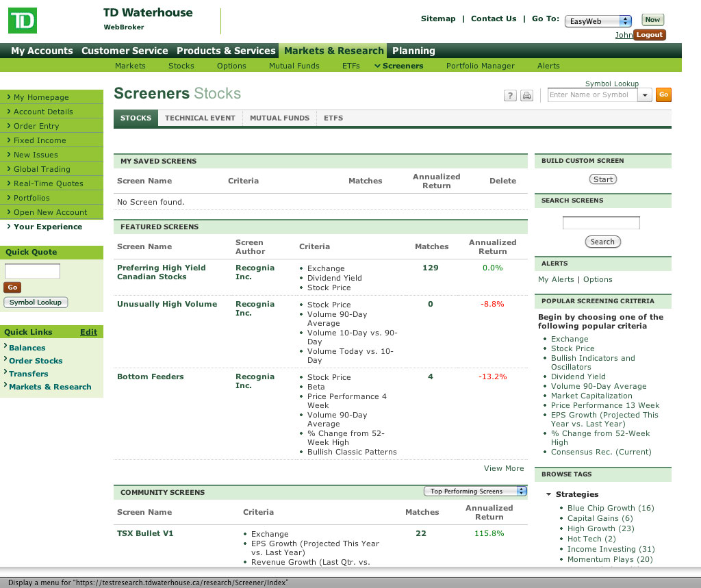Screen dimensions: 701x588
Task: Open Markets & Research quick link
Action: pos(50,386)
